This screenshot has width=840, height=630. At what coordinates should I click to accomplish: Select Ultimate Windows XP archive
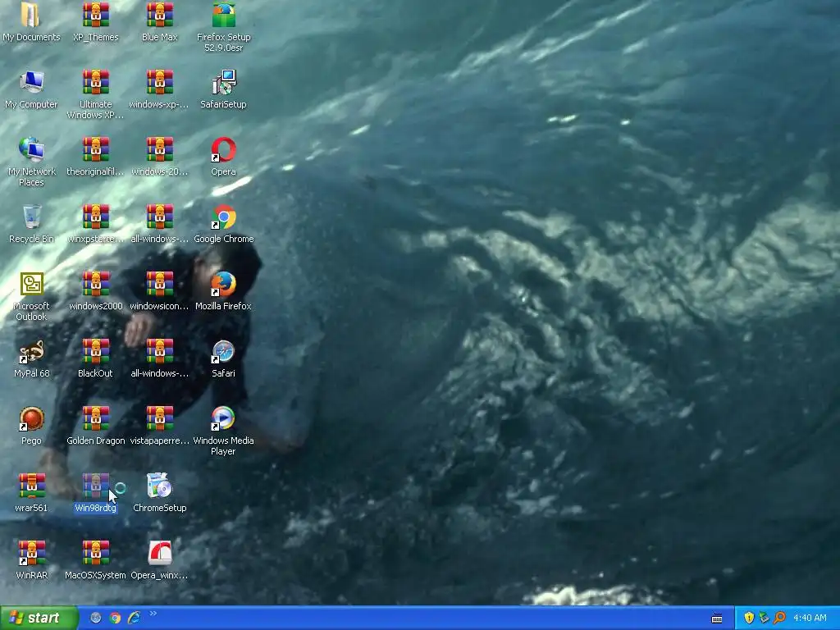pyautogui.click(x=95, y=83)
